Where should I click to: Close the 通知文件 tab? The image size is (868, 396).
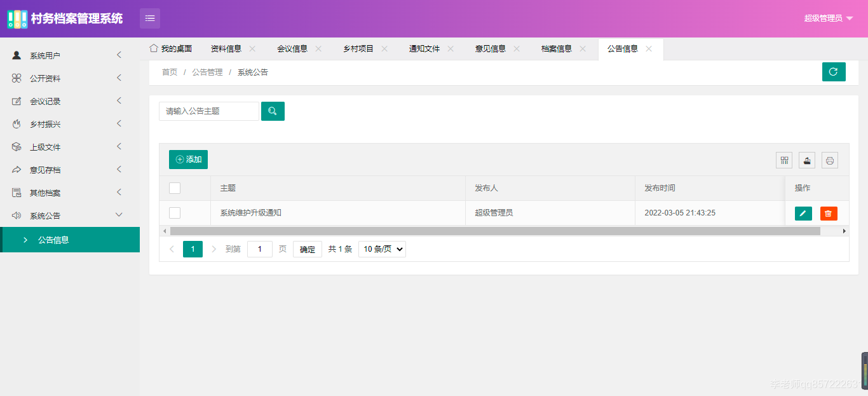coord(451,48)
